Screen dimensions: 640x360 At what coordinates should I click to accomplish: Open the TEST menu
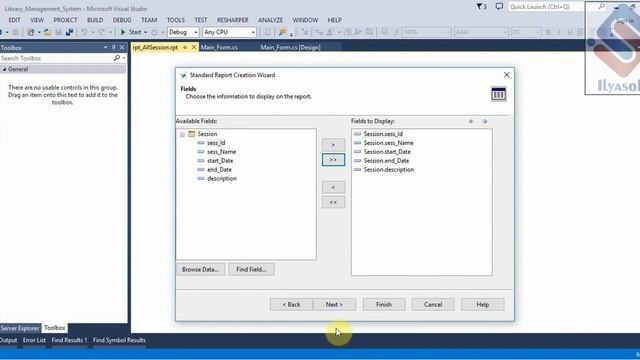point(200,20)
